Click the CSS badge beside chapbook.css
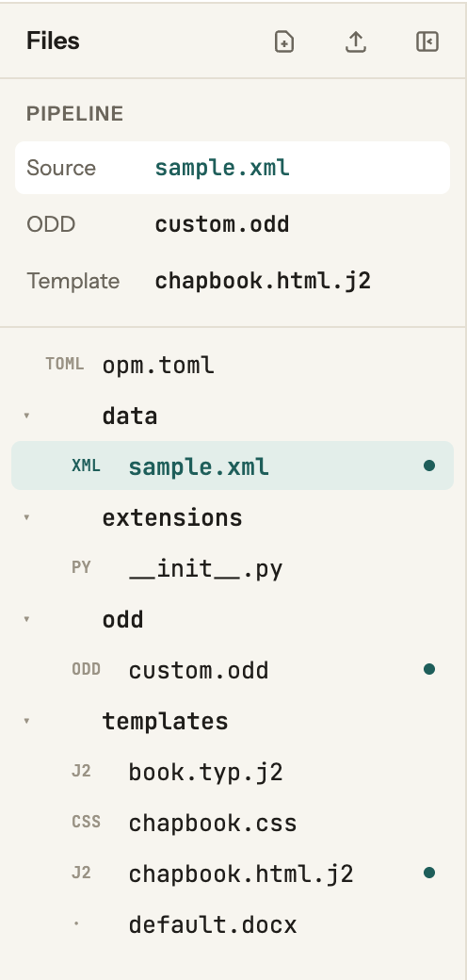 [x=86, y=822]
